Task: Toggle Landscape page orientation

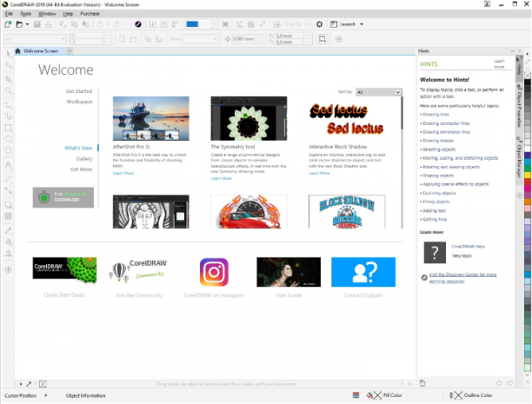Action: coord(133,39)
